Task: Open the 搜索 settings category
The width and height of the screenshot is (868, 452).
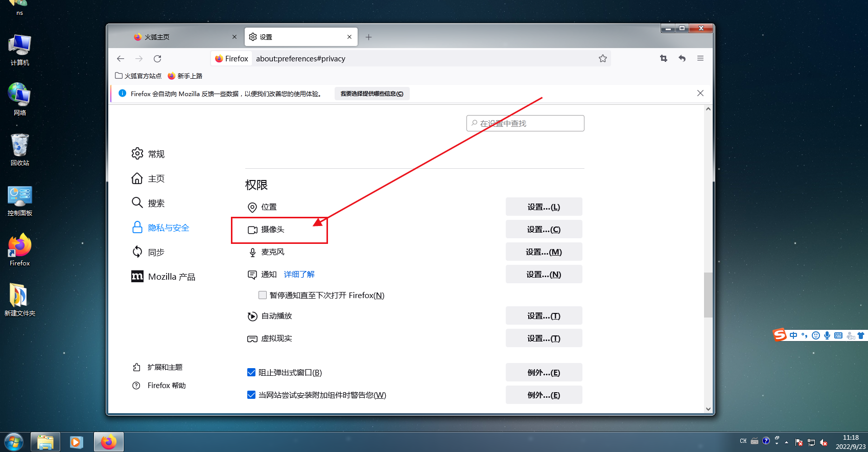Action: (156, 203)
